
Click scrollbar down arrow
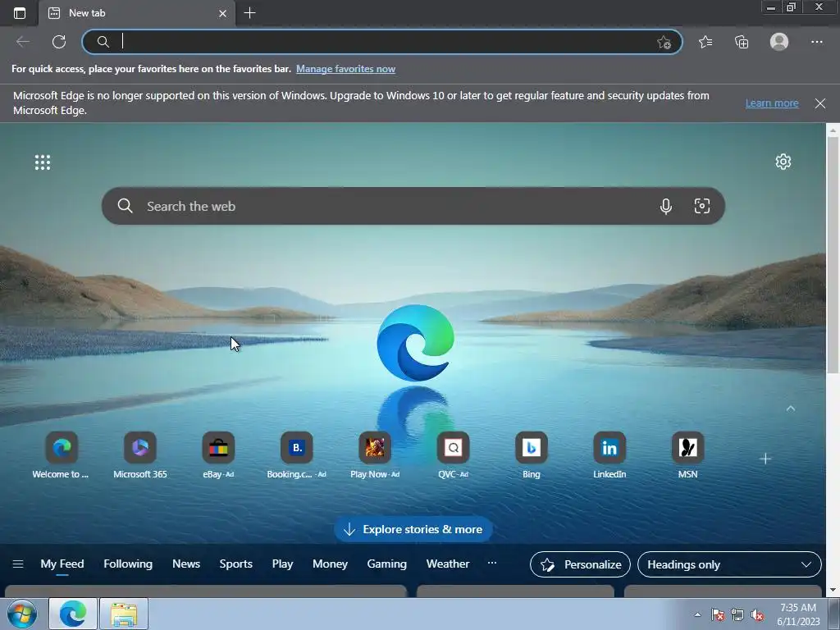(x=833, y=590)
